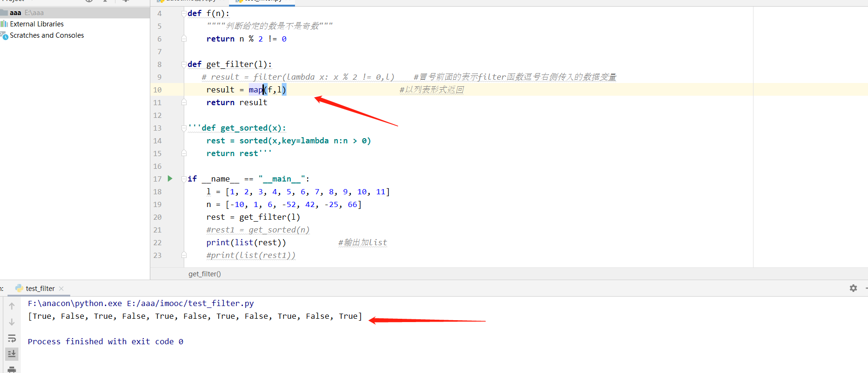Screen dimensions: 868x373
Task: Click 'def get_filter(l):' text
Action: coord(229,64)
